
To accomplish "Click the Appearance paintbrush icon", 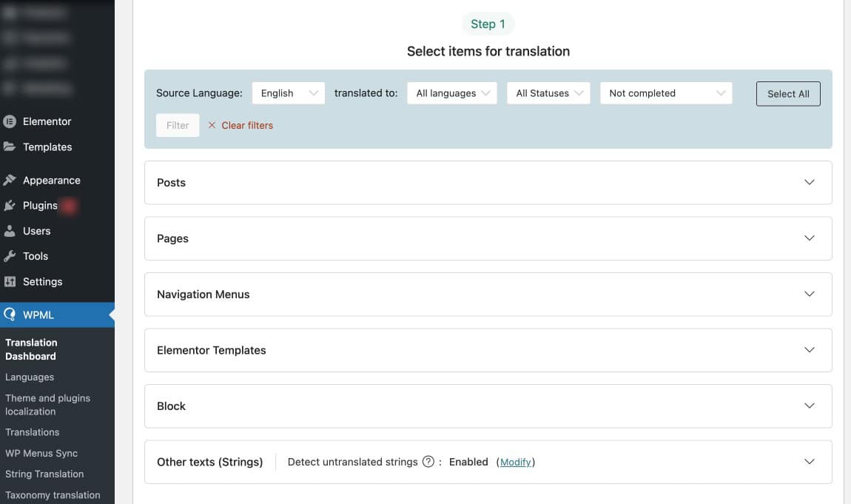I will coord(9,180).
